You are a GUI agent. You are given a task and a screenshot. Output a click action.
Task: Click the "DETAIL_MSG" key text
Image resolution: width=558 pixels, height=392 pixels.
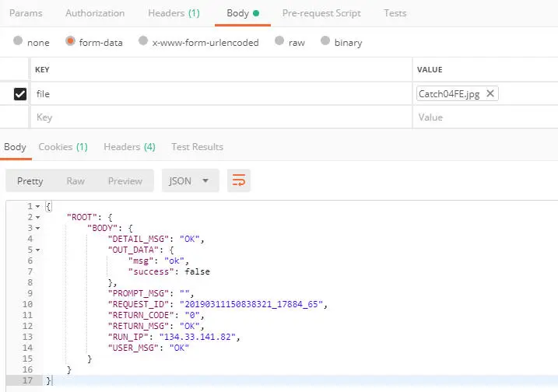click(x=138, y=239)
